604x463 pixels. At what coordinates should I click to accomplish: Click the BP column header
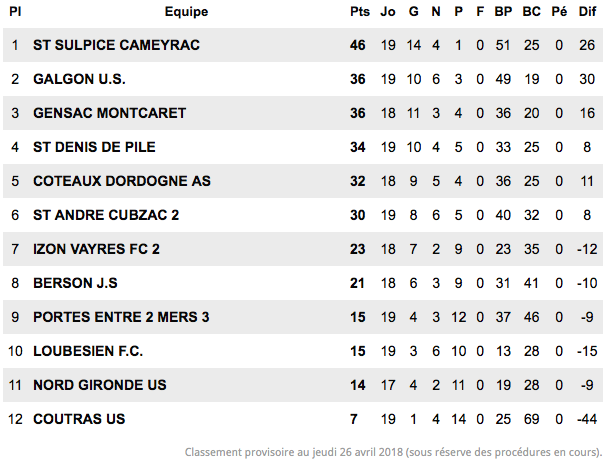click(x=503, y=12)
